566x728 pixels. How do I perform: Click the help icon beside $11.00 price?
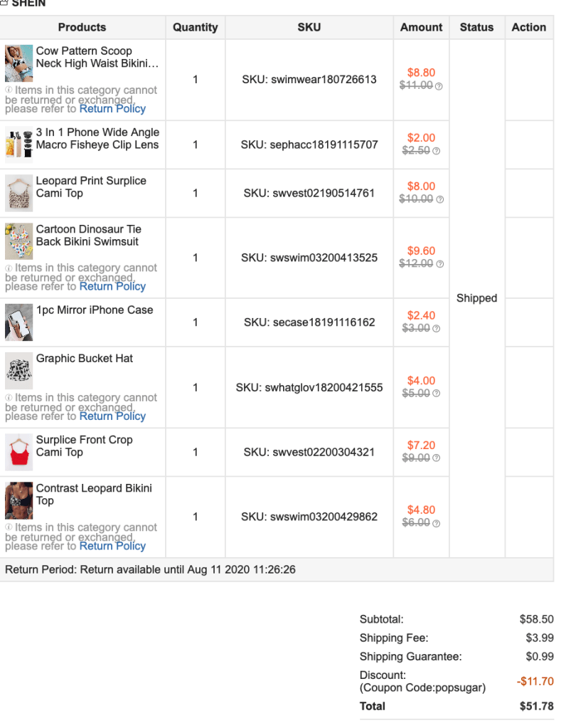pyautogui.click(x=439, y=86)
